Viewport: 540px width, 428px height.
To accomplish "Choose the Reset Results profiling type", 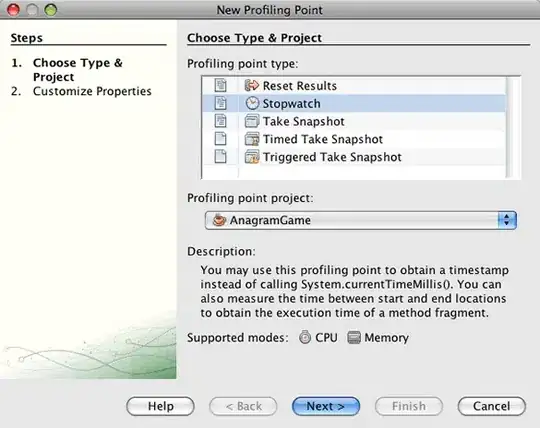I will [x=354, y=85].
